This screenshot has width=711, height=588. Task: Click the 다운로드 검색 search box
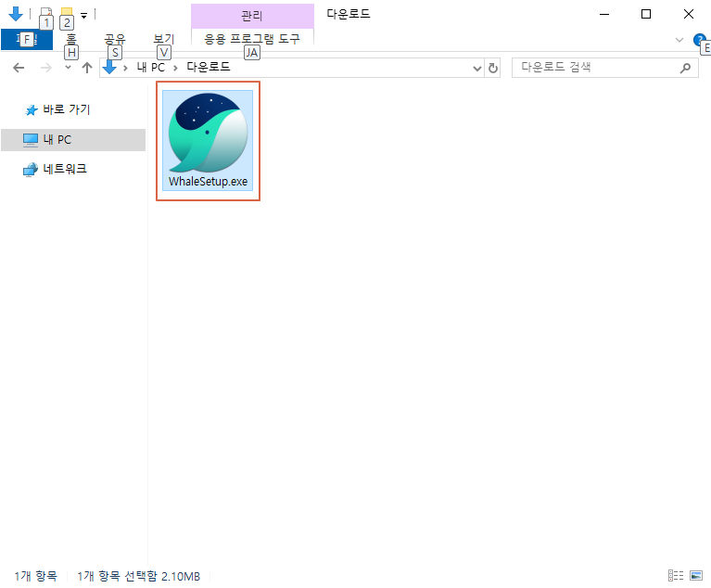(605, 68)
